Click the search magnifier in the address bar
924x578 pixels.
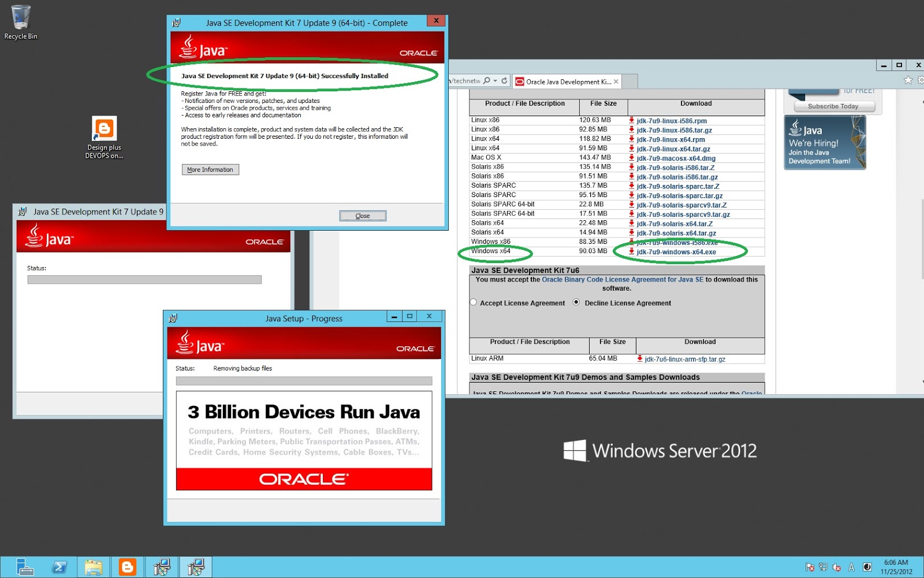pyautogui.click(x=487, y=81)
